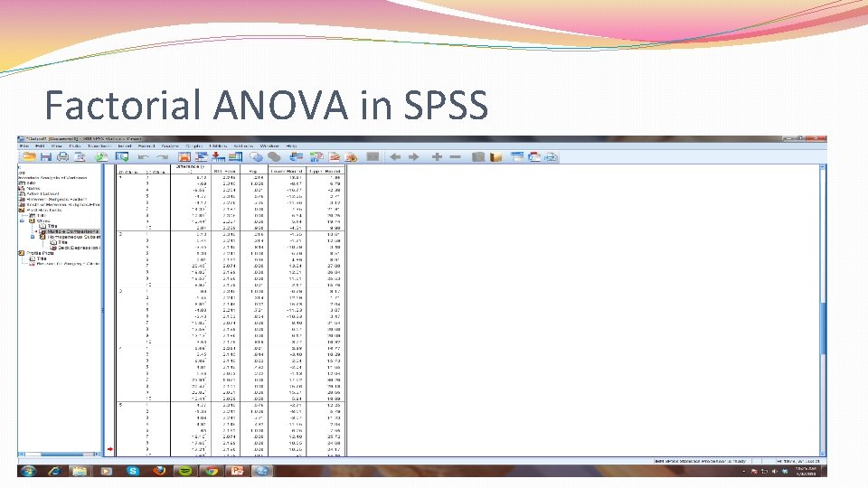Open Internet Explorer from the taskbar
The height and width of the screenshot is (488, 868).
click(54, 471)
